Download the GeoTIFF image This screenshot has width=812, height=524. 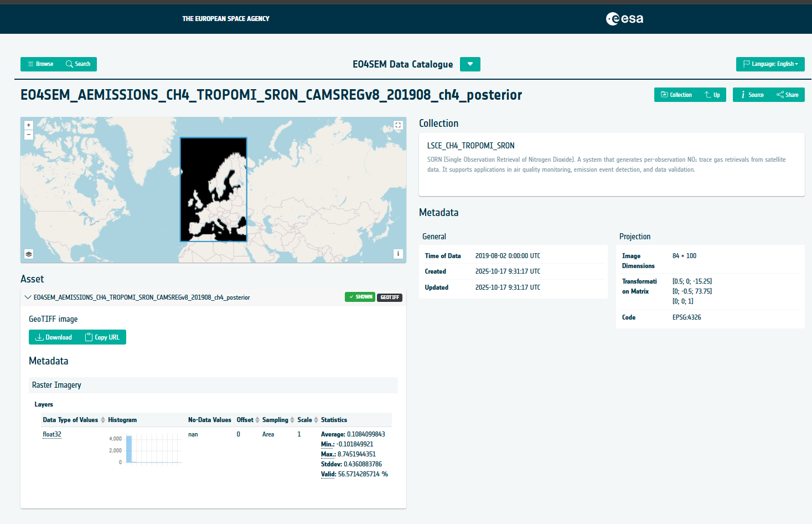(x=54, y=337)
